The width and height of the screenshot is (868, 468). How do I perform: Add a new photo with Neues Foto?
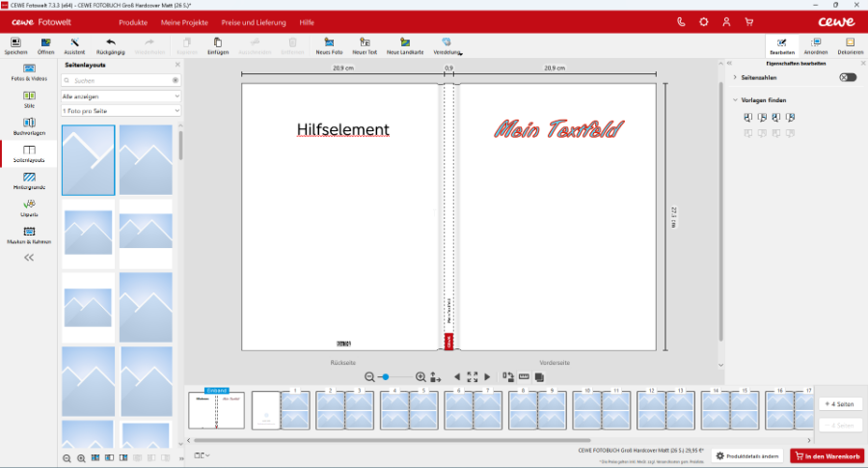(x=329, y=43)
